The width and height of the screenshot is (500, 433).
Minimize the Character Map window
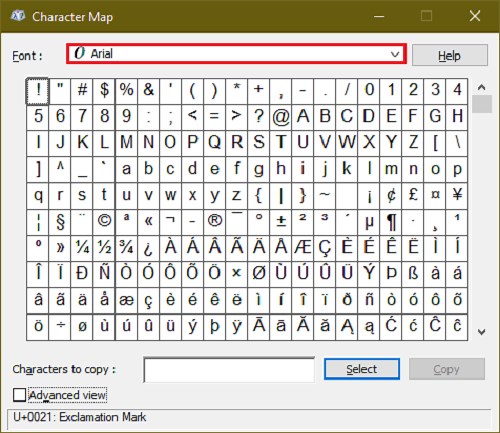pyautogui.click(x=379, y=16)
